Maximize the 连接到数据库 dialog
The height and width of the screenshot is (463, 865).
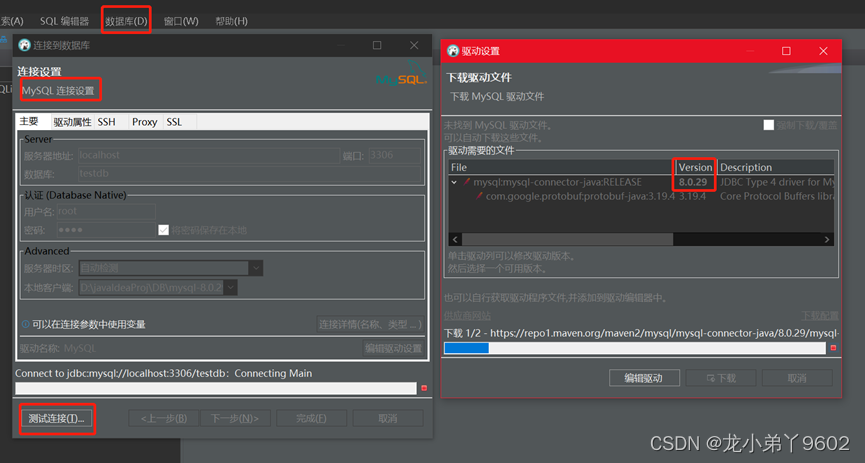pyautogui.click(x=377, y=45)
